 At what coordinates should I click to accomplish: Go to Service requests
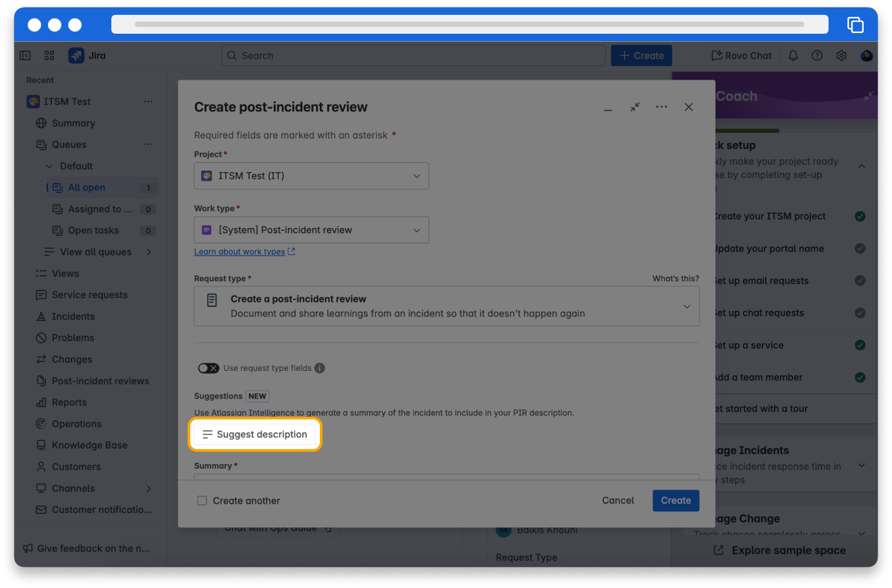click(90, 295)
